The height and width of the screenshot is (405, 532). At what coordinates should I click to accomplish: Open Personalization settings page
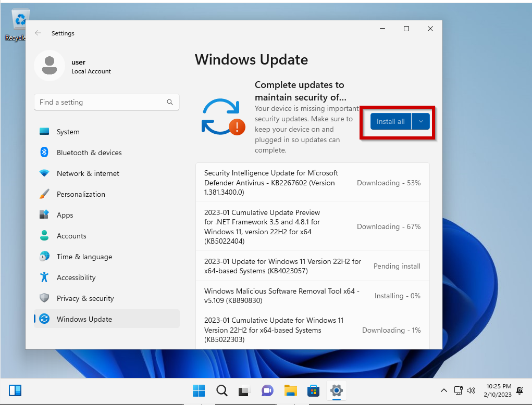tap(107, 194)
